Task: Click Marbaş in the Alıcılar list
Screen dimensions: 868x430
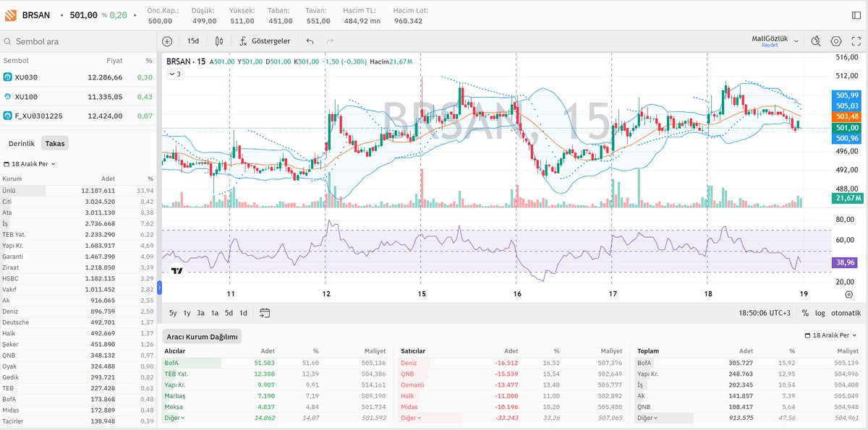Action: click(175, 395)
